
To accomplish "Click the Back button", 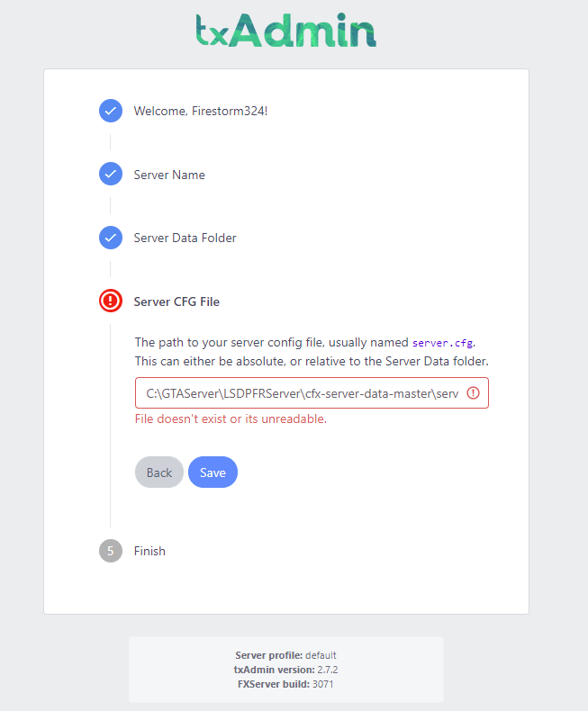I will click(x=159, y=472).
